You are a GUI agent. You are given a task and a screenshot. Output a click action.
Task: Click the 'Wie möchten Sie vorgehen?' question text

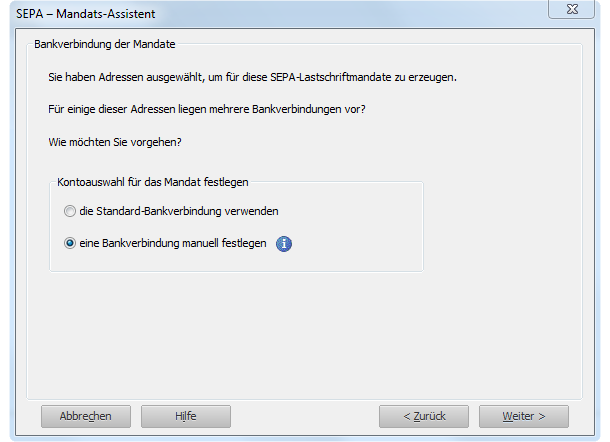pyautogui.click(x=115, y=142)
